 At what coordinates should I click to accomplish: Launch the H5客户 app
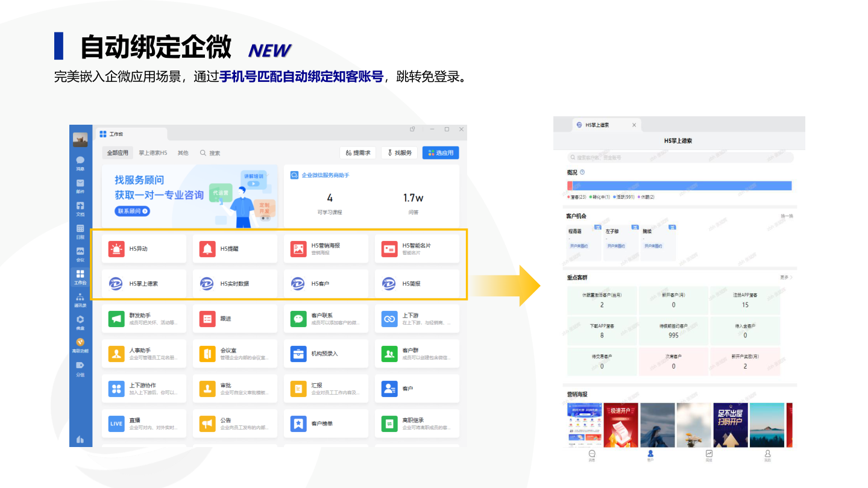[326, 284]
